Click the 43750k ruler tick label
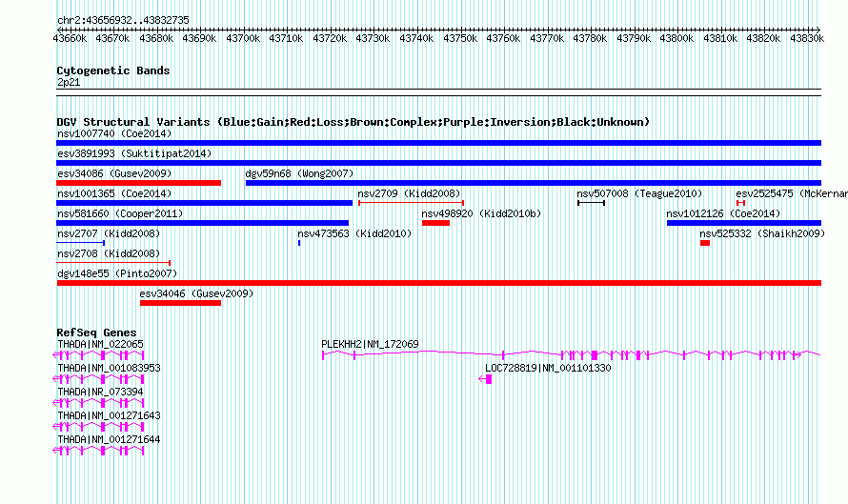Image resolution: width=848 pixels, height=504 pixels. pos(460,38)
